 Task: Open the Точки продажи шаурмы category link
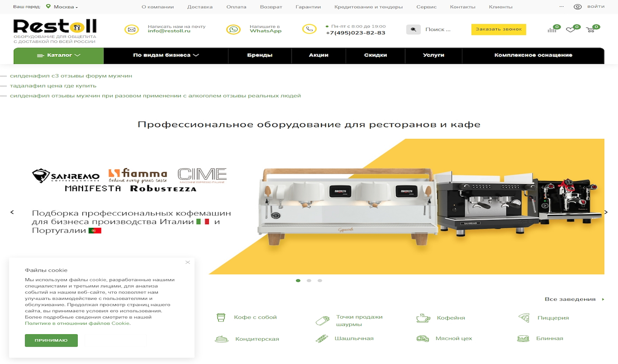(x=359, y=321)
